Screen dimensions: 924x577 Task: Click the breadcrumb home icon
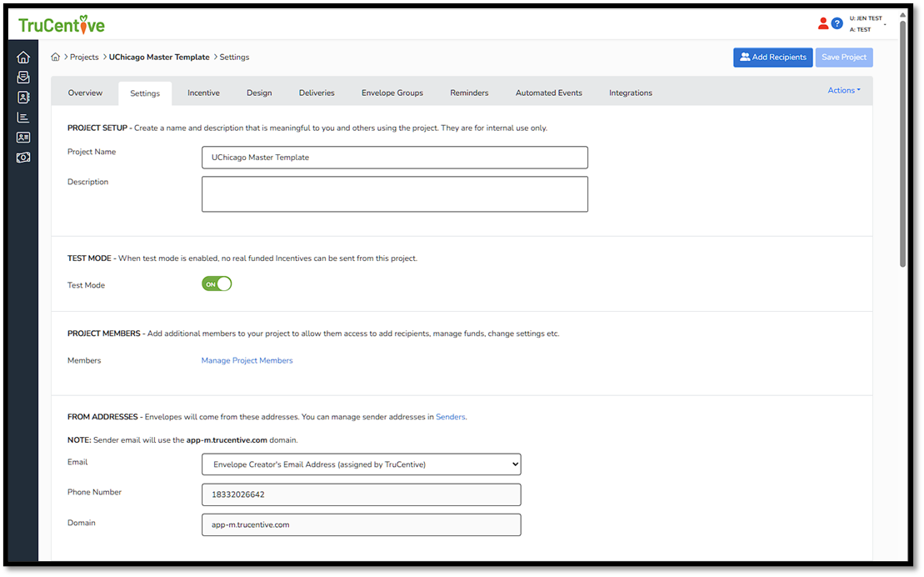[56, 58]
